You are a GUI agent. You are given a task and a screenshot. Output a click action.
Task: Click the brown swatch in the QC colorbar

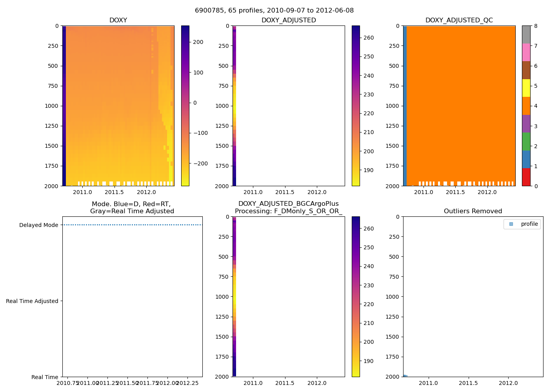coord(526,70)
